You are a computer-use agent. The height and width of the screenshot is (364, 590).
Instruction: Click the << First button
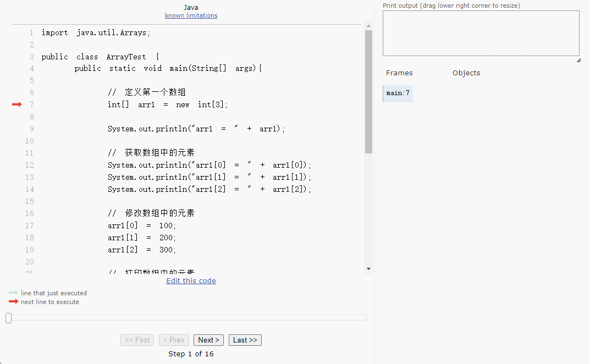click(x=137, y=340)
